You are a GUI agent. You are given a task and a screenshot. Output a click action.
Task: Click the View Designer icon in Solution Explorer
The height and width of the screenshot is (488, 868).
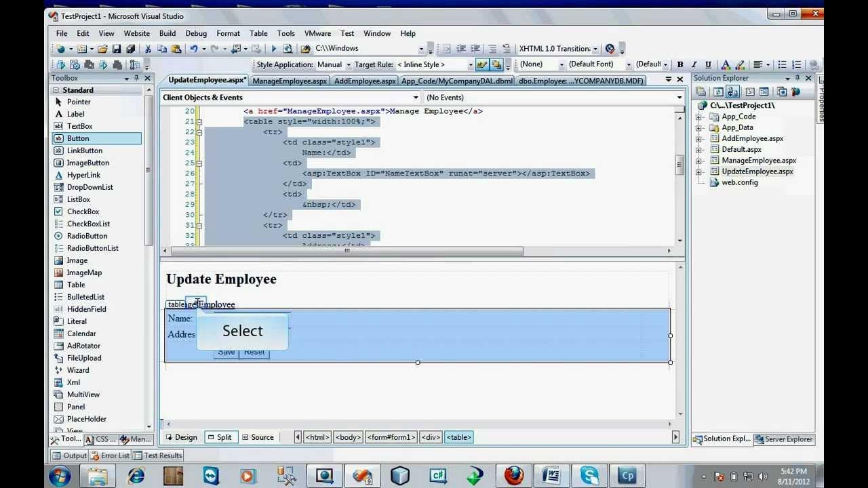coord(764,92)
